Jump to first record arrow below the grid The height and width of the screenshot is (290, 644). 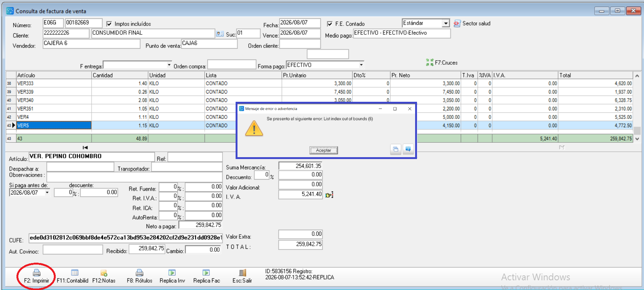pyautogui.click(x=85, y=147)
